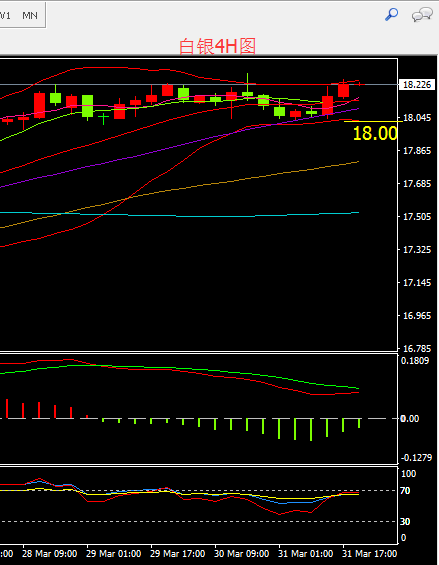Click the 白银4H图 chart title
Viewport: 439px width, 565px height.
217,46
